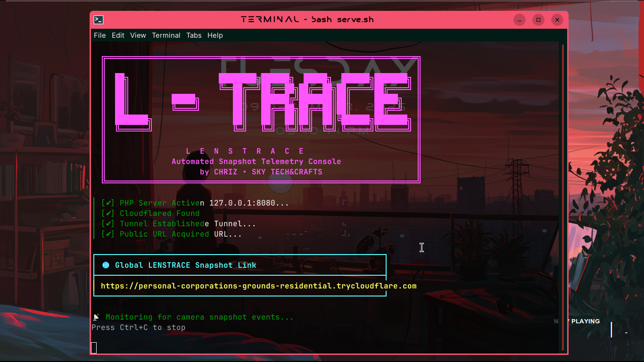644x362 pixels.
Task: Minimize the terminal window
Action: (x=520, y=20)
